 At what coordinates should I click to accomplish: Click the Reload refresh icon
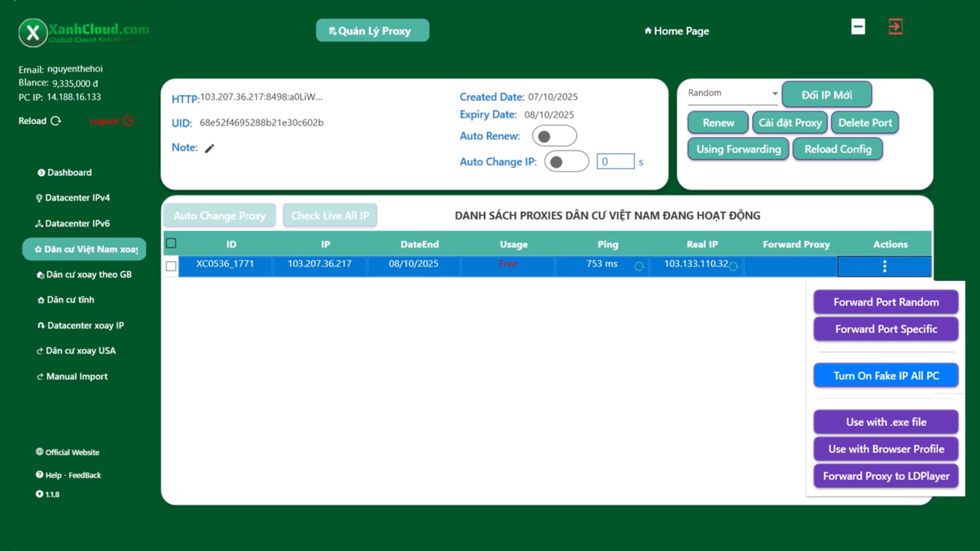(56, 121)
